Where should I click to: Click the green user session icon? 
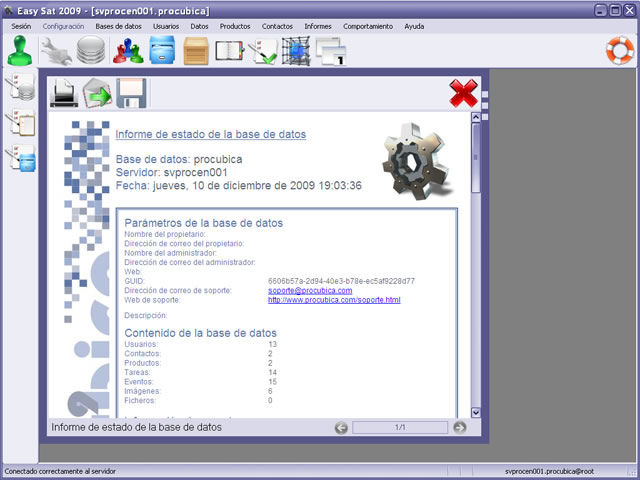pos(20,50)
